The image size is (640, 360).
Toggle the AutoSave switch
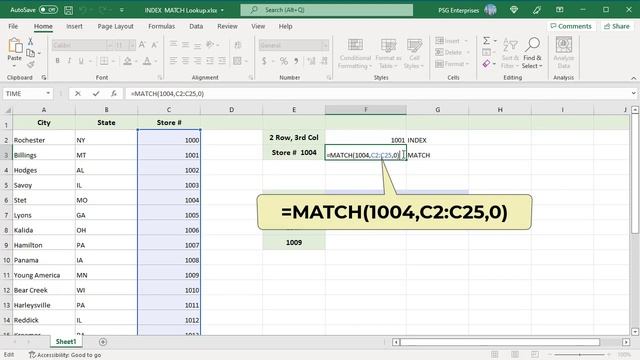click(x=48, y=10)
